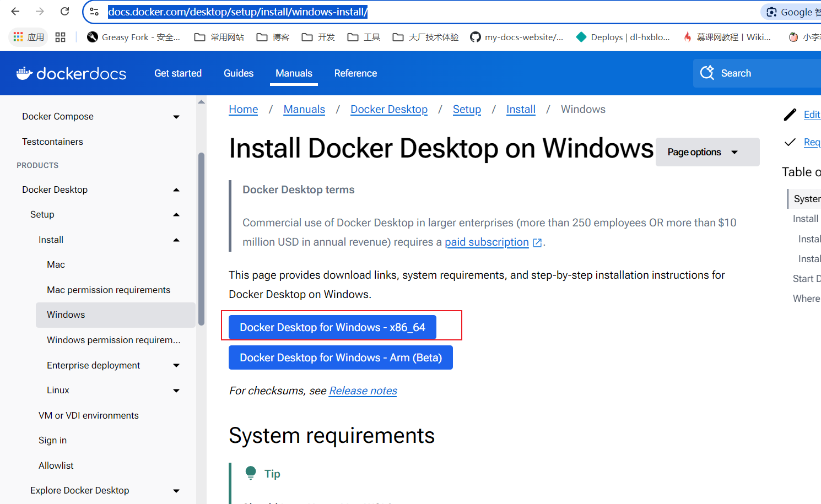Open the 慕课网教程 Wiki bookmark
This screenshot has height=504, width=821.
[x=727, y=37]
